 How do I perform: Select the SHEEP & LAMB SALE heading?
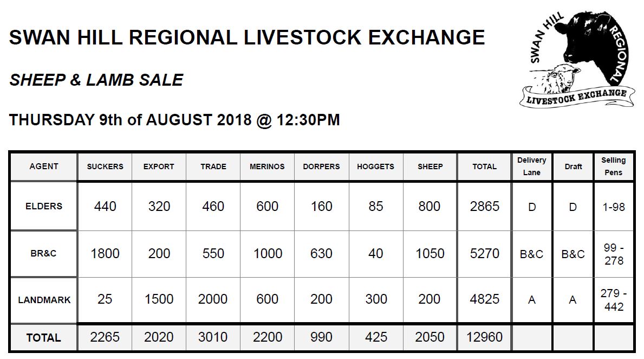tap(96, 80)
